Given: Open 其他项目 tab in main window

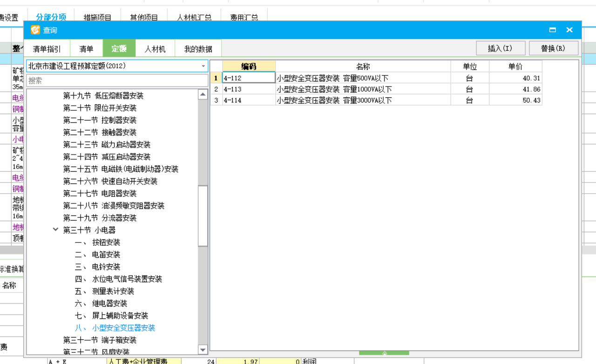Looking at the screenshot, I should [144, 17].
